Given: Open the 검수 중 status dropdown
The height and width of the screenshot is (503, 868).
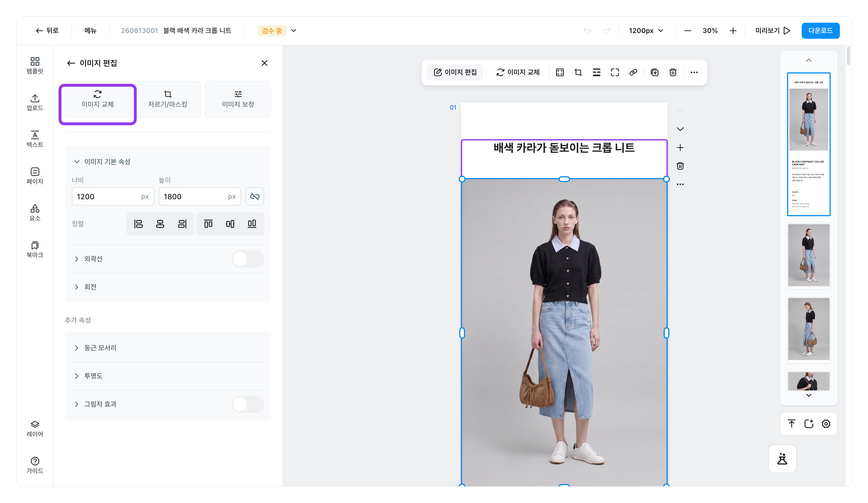Looking at the screenshot, I should tap(277, 31).
